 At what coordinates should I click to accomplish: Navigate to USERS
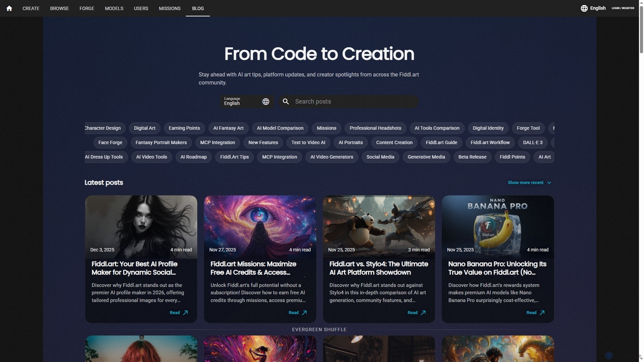click(141, 9)
